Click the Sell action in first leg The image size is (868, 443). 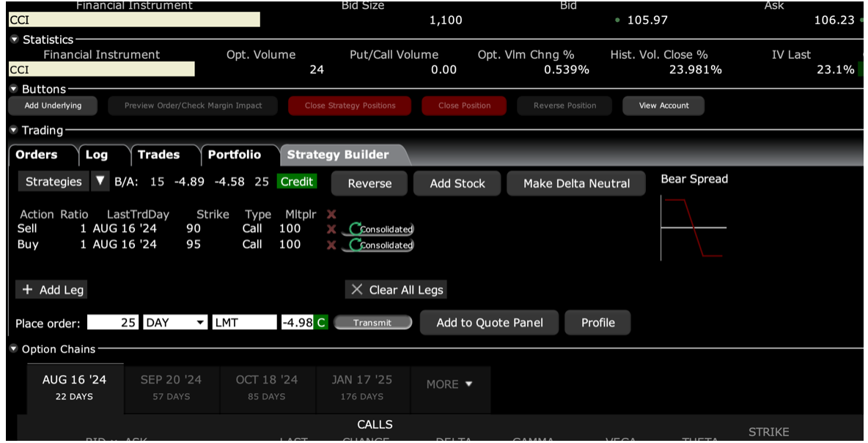27,228
